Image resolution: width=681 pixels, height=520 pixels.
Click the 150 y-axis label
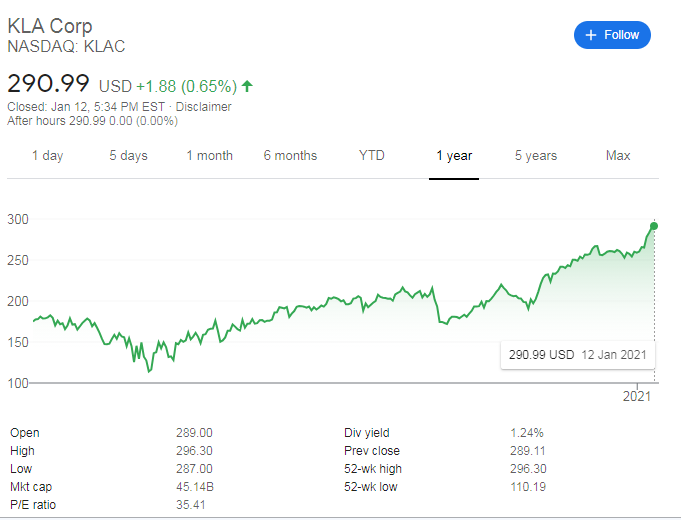[x=18, y=342]
